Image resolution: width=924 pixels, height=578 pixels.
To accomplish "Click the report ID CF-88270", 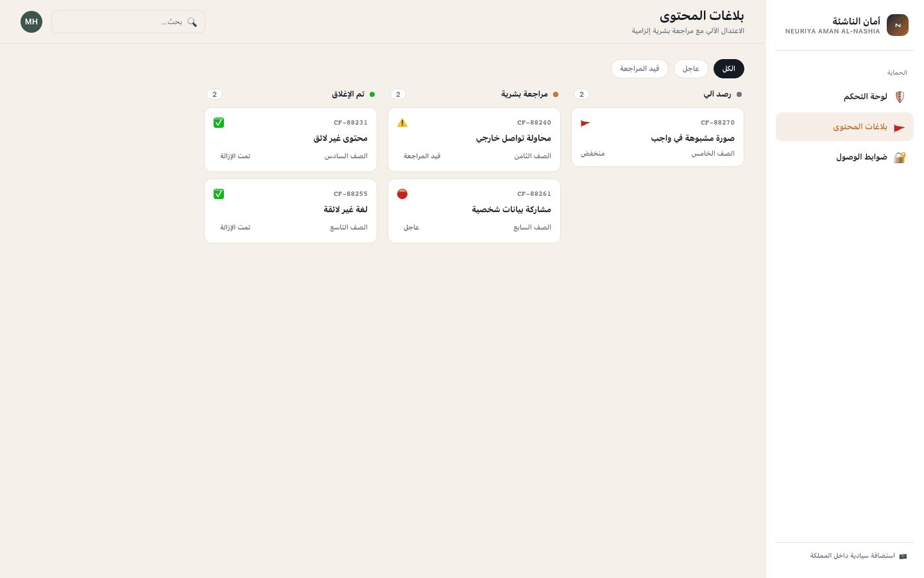I will [717, 123].
